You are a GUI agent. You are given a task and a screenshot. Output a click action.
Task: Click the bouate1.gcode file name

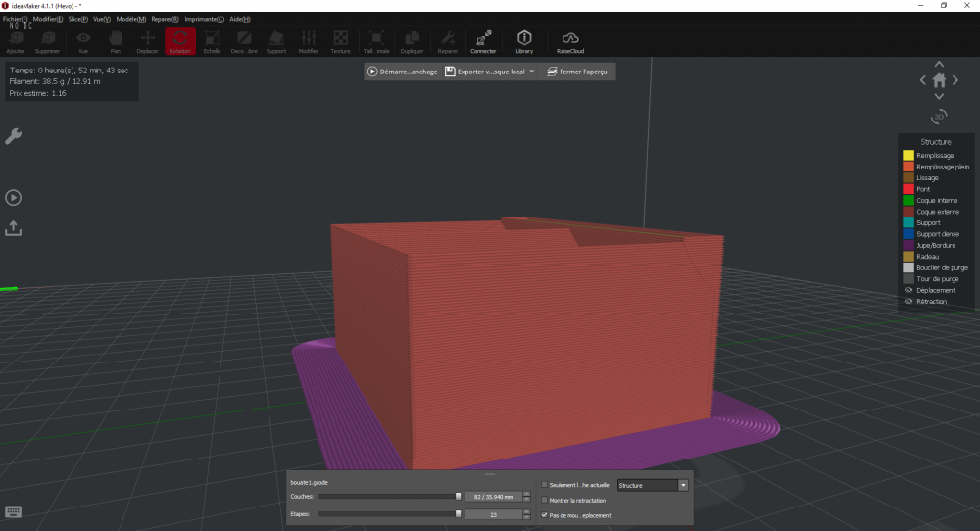tap(310, 482)
